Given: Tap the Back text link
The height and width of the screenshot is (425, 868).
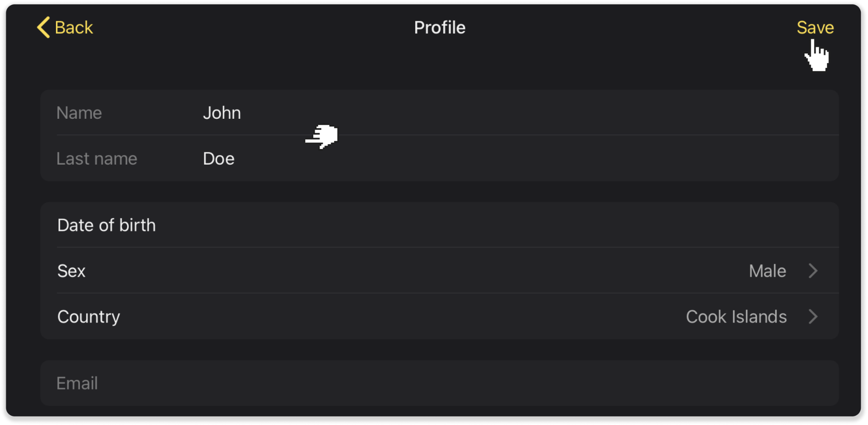Looking at the screenshot, I should tap(74, 28).
